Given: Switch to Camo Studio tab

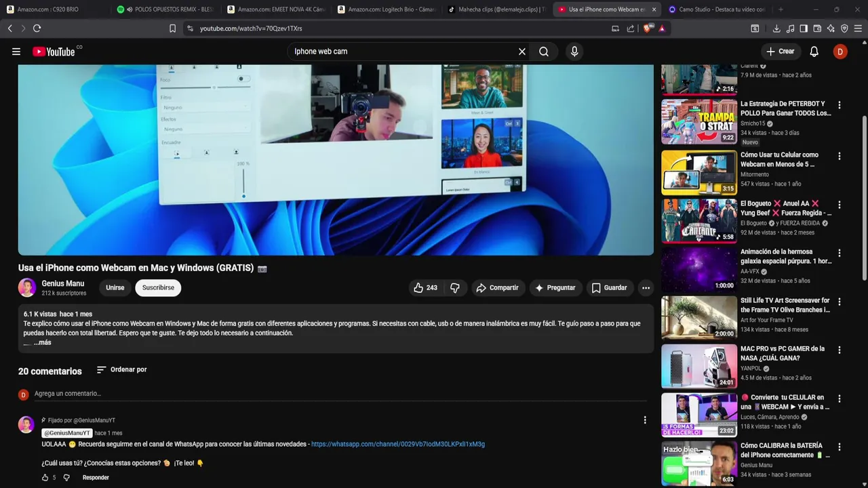Looking at the screenshot, I should pyautogui.click(x=717, y=9).
